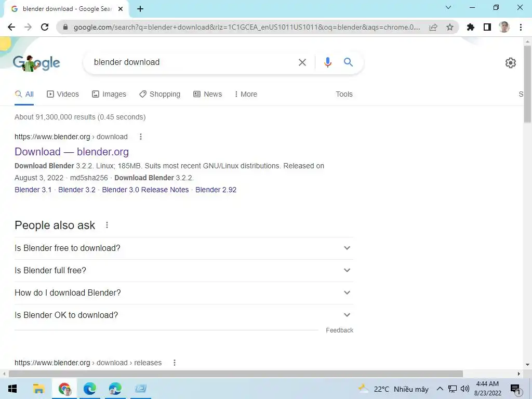The height and width of the screenshot is (399, 532).
Task: Click the horizontal page scrollbar
Action: (235, 374)
